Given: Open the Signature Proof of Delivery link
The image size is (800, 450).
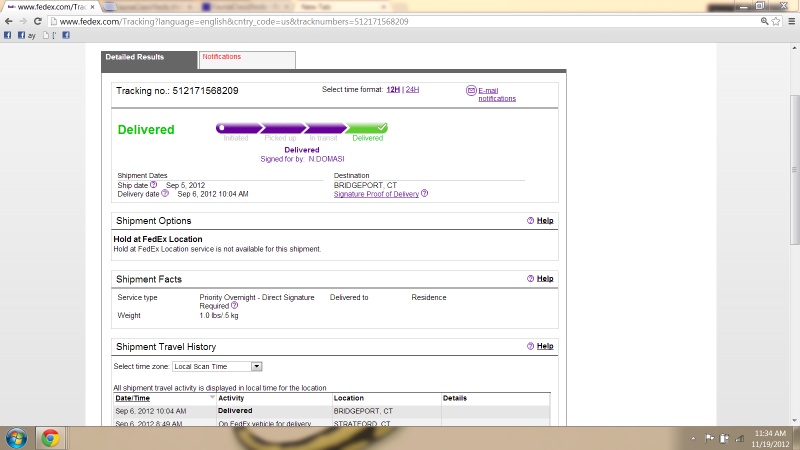Looking at the screenshot, I should coord(376,194).
